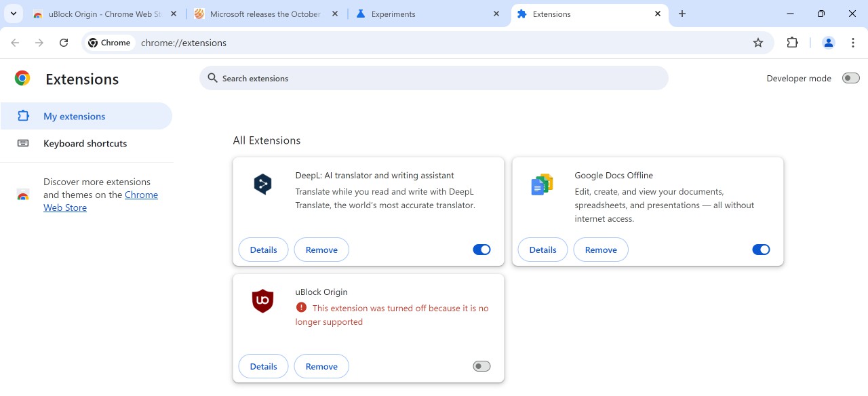Click the My extensions puzzle icon
868x396 pixels.
(x=23, y=116)
